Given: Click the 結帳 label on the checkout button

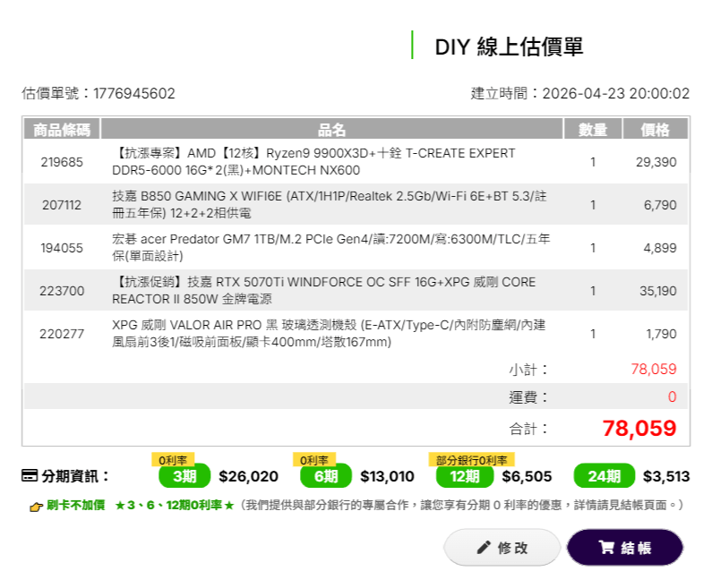Looking at the screenshot, I should tap(636, 548).
